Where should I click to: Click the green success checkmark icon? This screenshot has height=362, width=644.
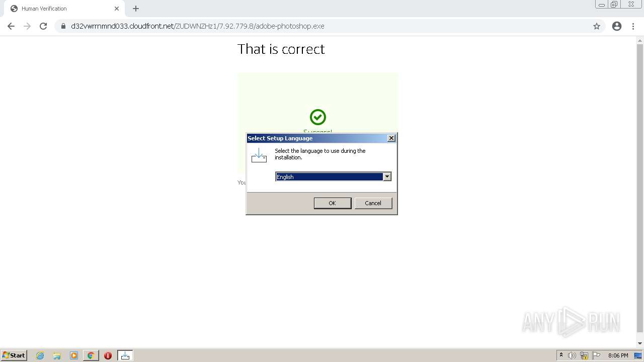point(317,117)
